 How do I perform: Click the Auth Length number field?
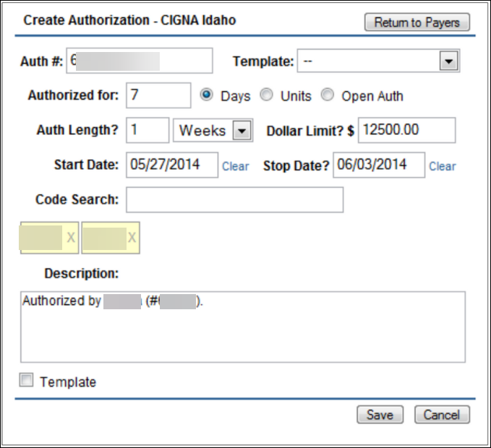[x=148, y=130]
